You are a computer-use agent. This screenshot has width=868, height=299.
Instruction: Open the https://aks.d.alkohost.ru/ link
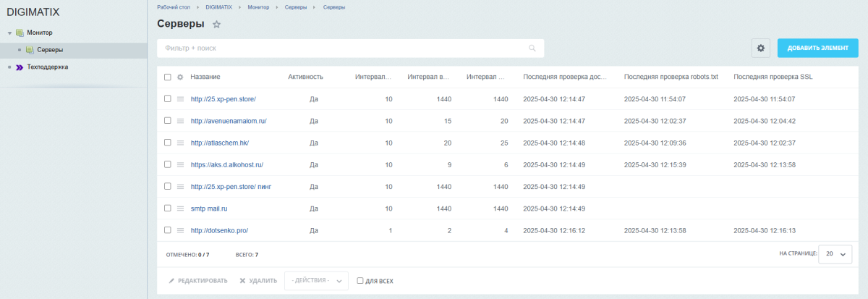click(226, 164)
